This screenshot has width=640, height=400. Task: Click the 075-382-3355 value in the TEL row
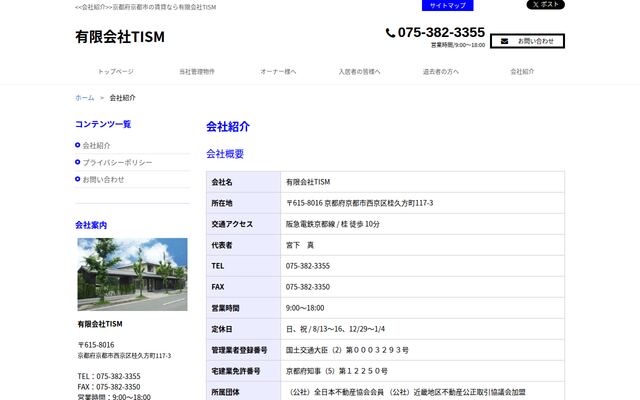tap(308, 266)
